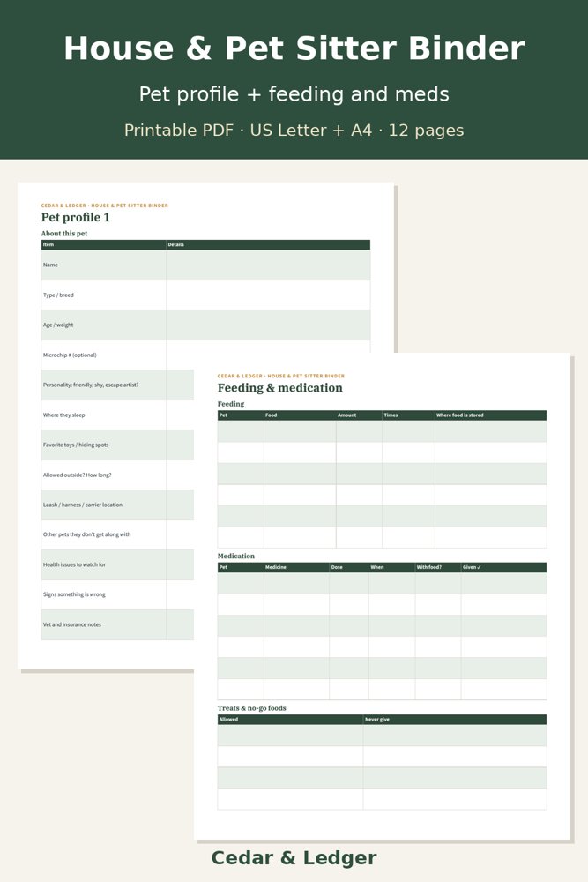Click the 'Age / weight' row label

coord(58,325)
